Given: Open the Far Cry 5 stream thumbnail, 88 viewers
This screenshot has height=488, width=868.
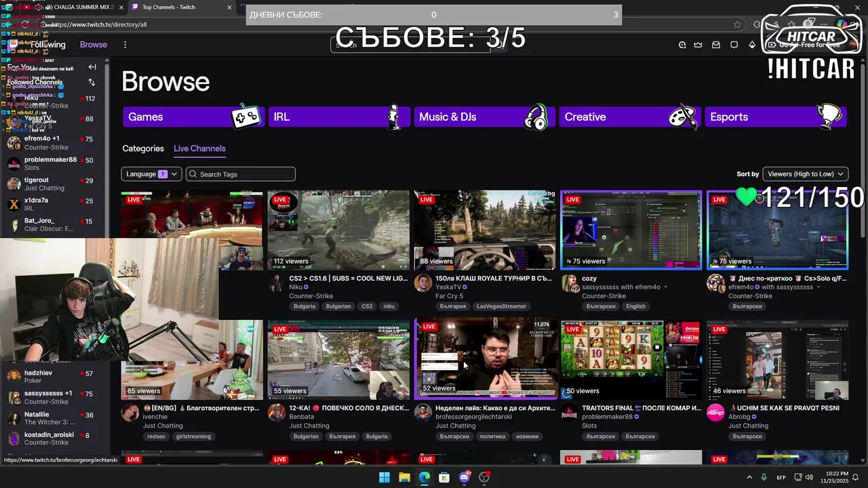Looking at the screenshot, I should click(x=485, y=230).
